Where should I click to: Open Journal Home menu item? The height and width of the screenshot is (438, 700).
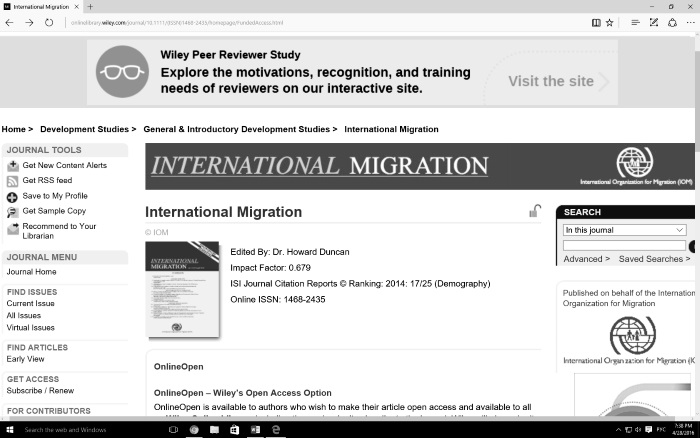coord(31,271)
